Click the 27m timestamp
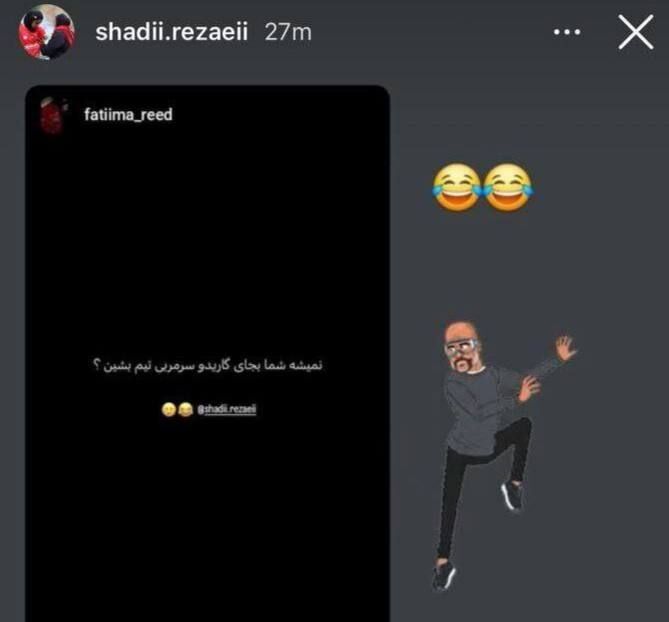Image resolution: width=669 pixels, height=622 pixels. click(288, 32)
